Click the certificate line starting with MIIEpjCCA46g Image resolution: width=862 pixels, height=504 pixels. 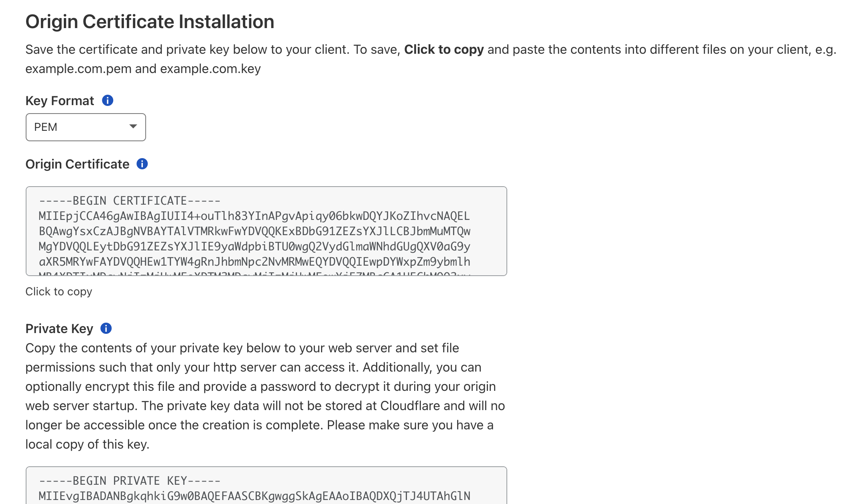pos(254,216)
